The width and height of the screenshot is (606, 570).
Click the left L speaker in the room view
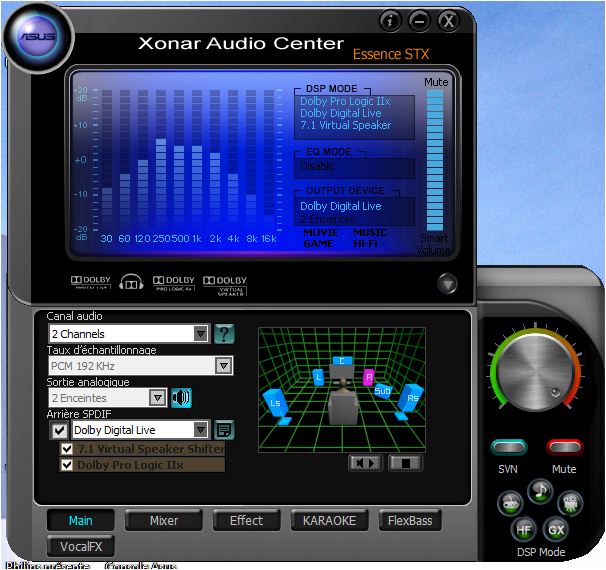pos(318,377)
